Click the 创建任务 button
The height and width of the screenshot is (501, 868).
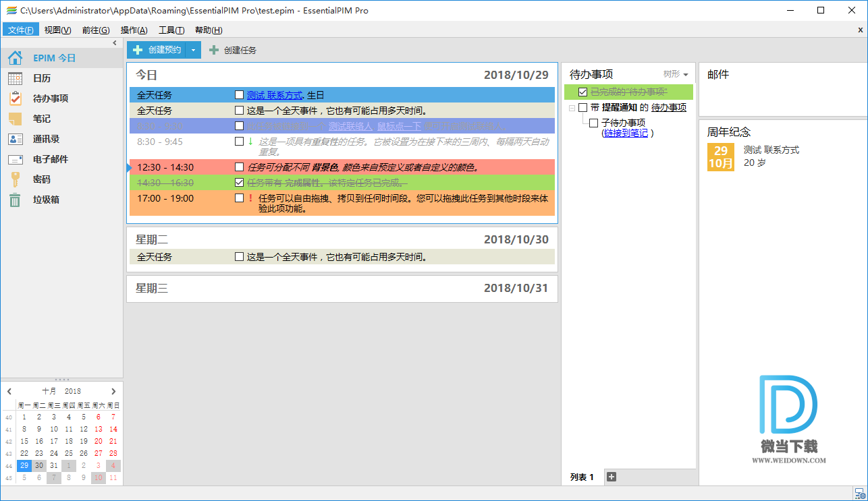click(233, 50)
